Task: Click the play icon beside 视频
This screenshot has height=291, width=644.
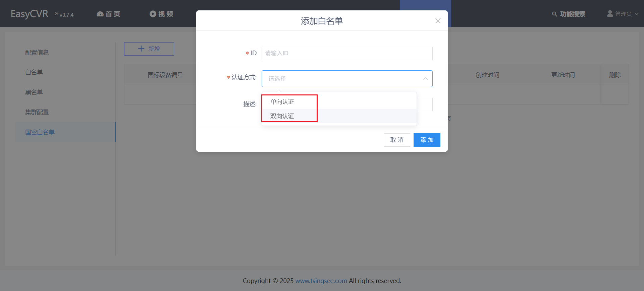Action: 153,14
